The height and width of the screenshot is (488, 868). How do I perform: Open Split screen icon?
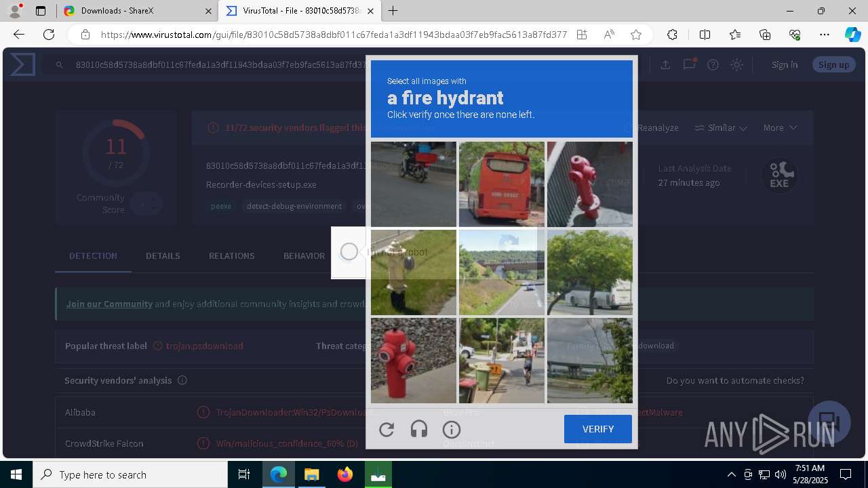pos(705,35)
